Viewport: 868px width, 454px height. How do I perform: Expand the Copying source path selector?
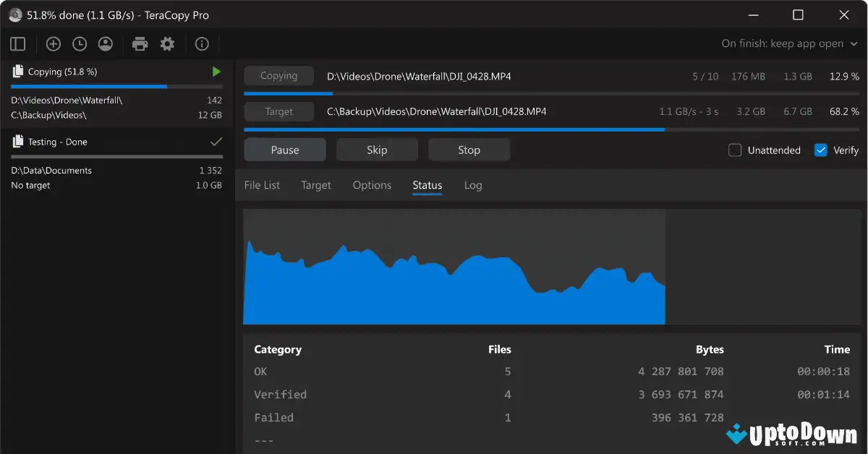278,75
